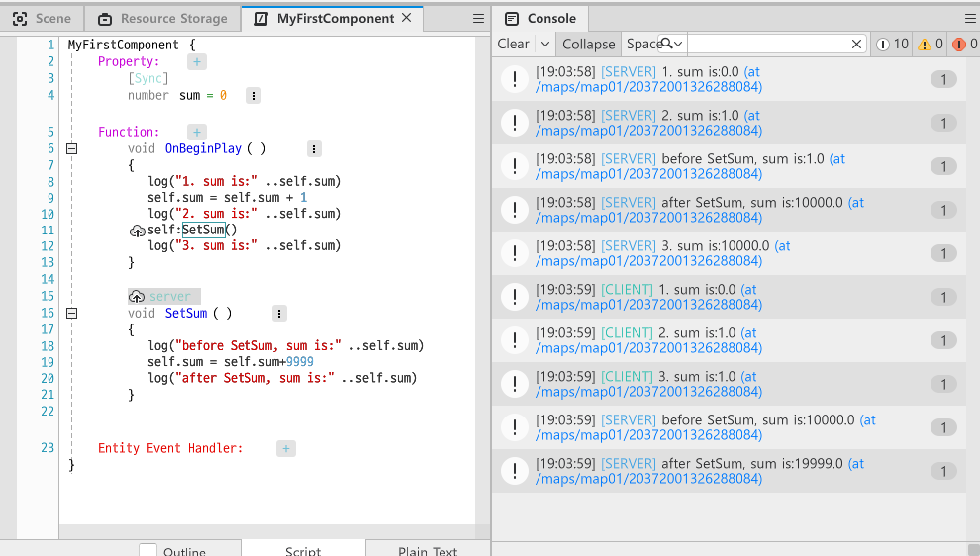Open map link in CLIENT '3. sum is:1.0' log
The image size is (980, 556).
pyautogui.click(x=648, y=392)
